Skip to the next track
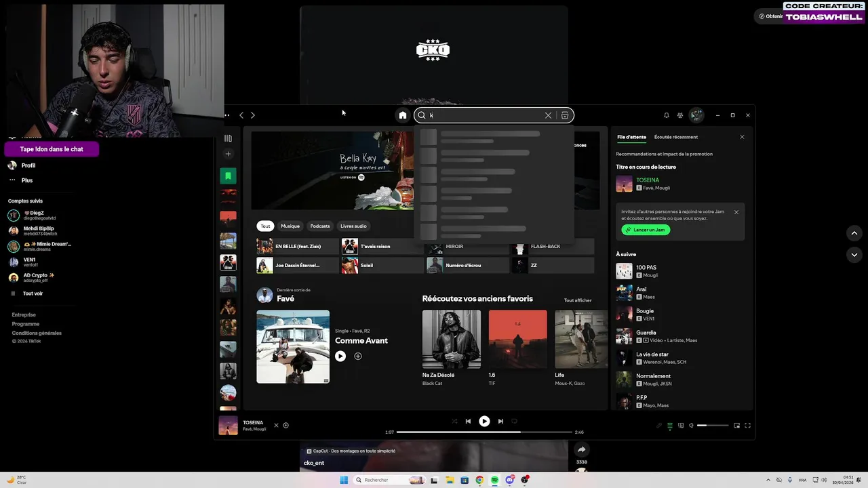868x488 pixels. pyautogui.click(x=500, y=421)
